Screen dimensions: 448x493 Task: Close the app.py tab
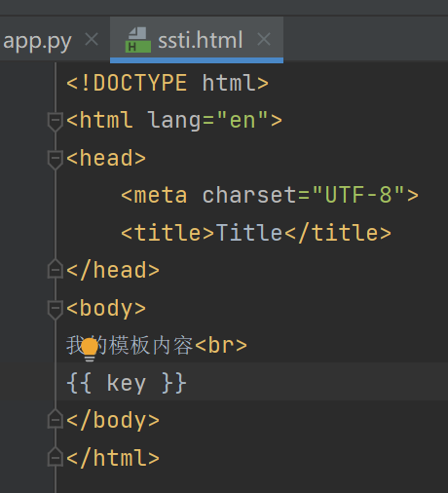tap(92, 40)
